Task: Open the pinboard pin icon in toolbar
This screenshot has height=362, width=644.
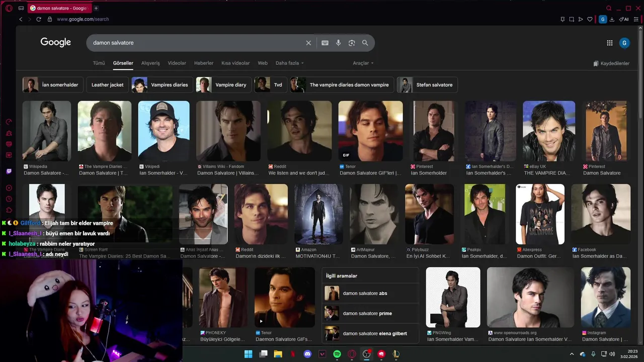Action: pyautogui.click(x=562, y=19)
